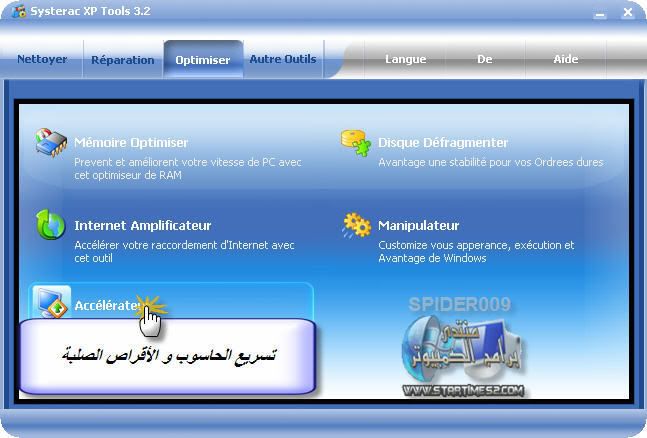Launch Mémoire Optimiser via its title
647x438 pixels.
(131, 142)
